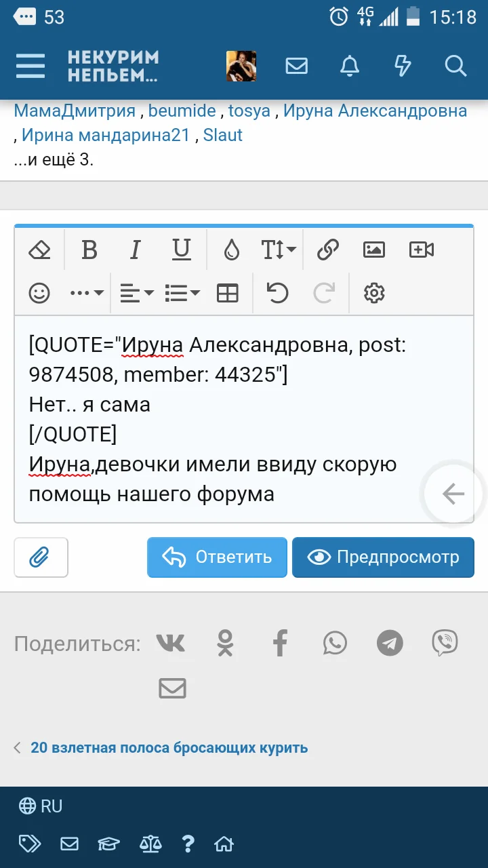488x868 pixels.
Task: Attach a file with paperclip button
Action: [x=41, y=557]
